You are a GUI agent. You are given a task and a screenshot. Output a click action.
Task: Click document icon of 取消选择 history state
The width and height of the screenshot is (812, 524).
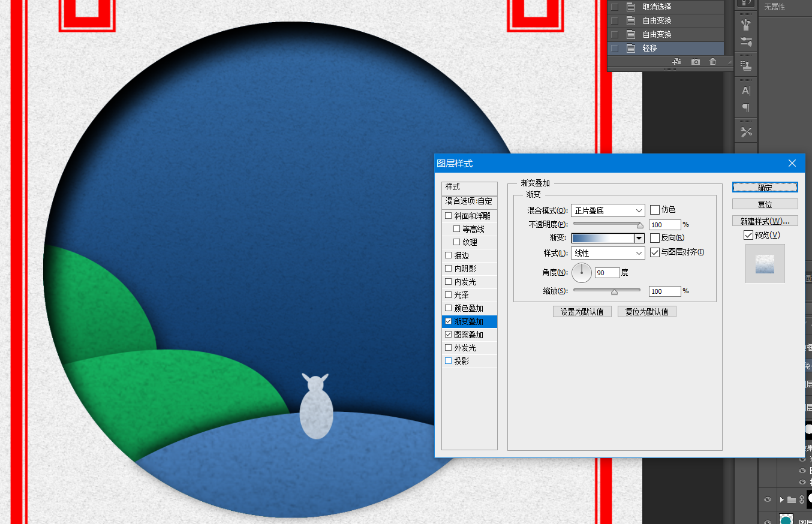tap(631, 7)
